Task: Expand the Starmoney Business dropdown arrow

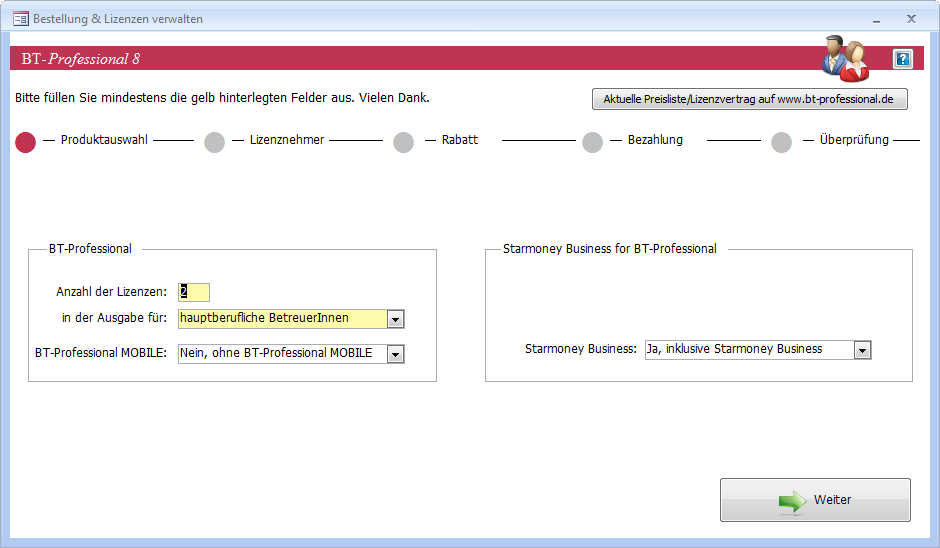Action: coord(862,350)
